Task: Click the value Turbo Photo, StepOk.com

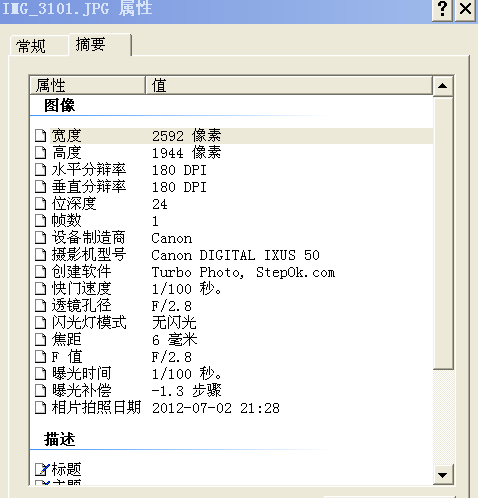Action: point(243,272)
